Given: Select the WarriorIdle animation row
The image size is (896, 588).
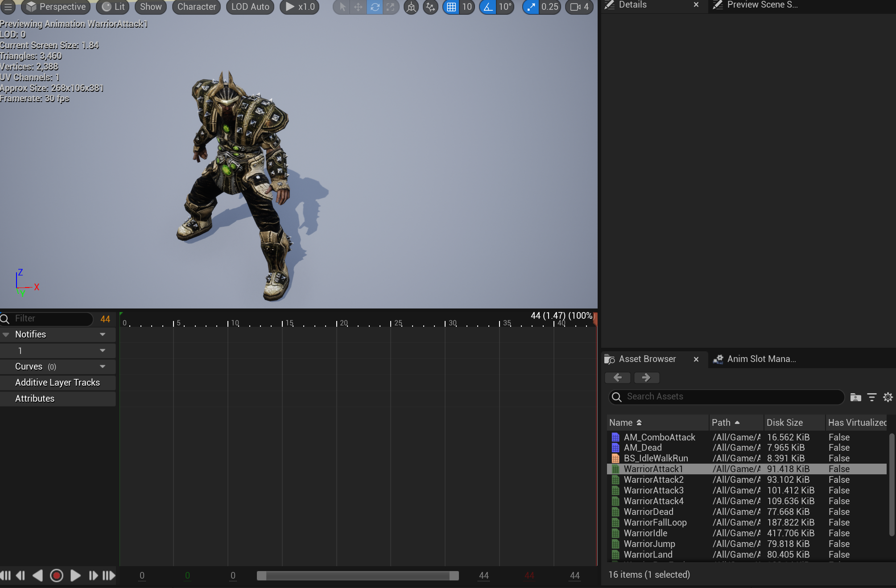Looking at the screenshot, I should tap(747, 533).
